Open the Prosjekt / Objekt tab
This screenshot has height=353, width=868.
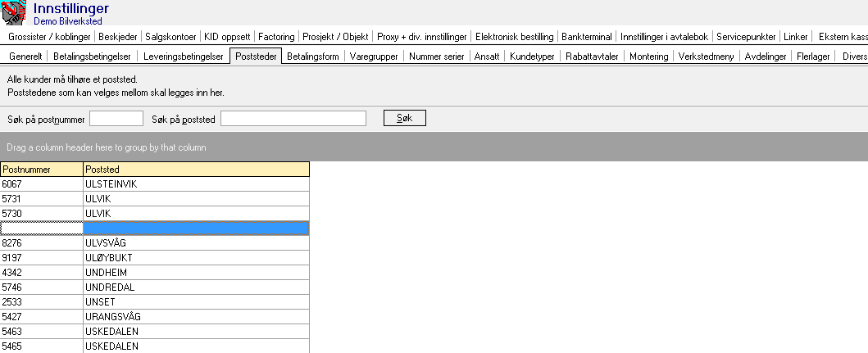335,37
